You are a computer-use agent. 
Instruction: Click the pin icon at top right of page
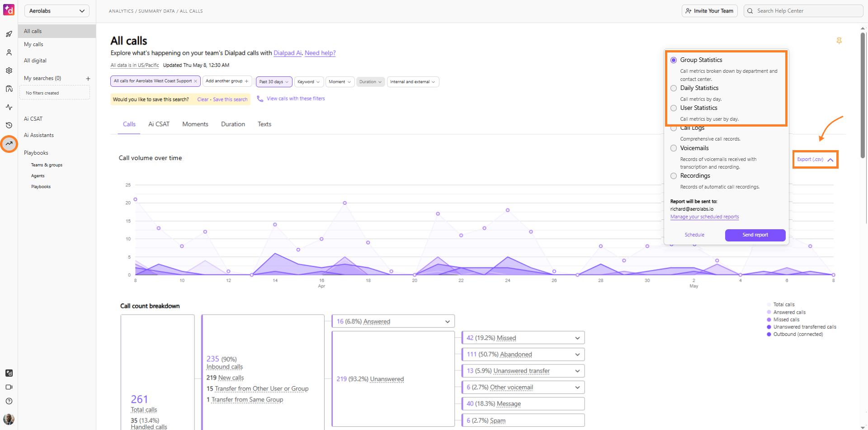[839, 41]
